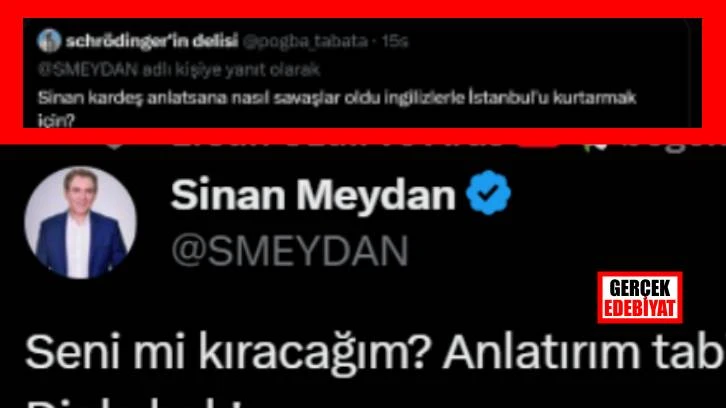
Task: Open Sinan Meydan's round profile photo
Action: coord(81,223)
